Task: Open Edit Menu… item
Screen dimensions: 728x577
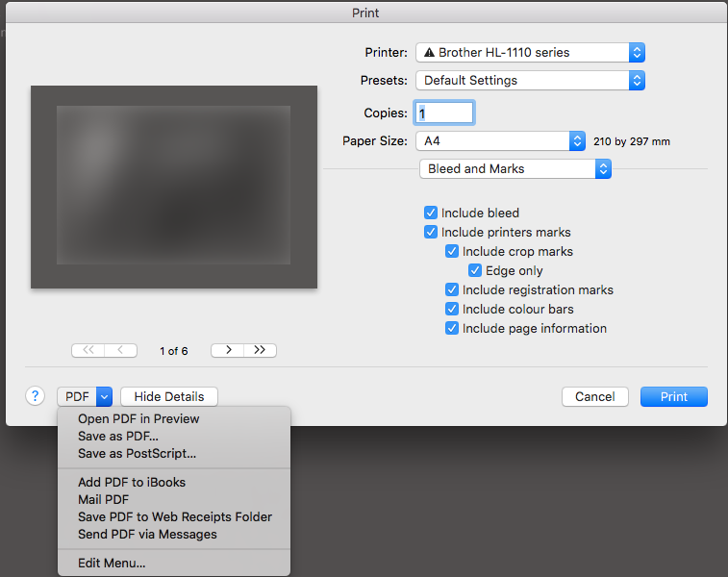Action: coord(174,564)
